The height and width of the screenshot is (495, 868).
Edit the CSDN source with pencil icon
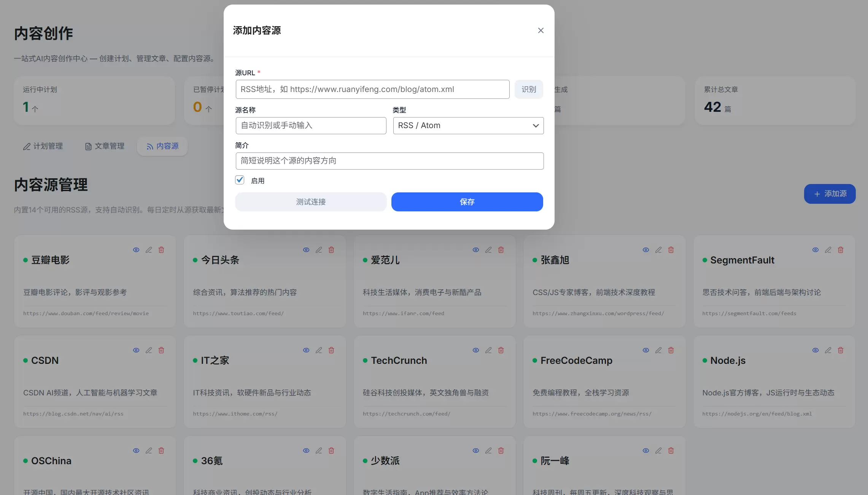(149, 350)
